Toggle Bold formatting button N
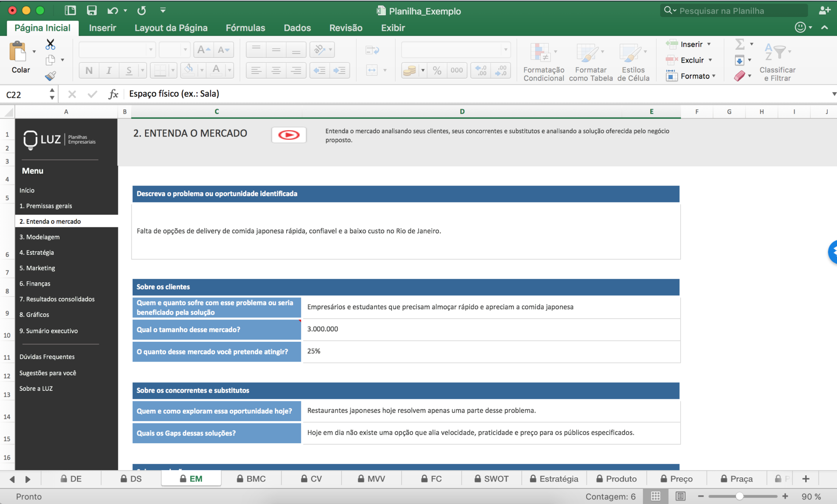837x504 pixels. coord(89,70)
